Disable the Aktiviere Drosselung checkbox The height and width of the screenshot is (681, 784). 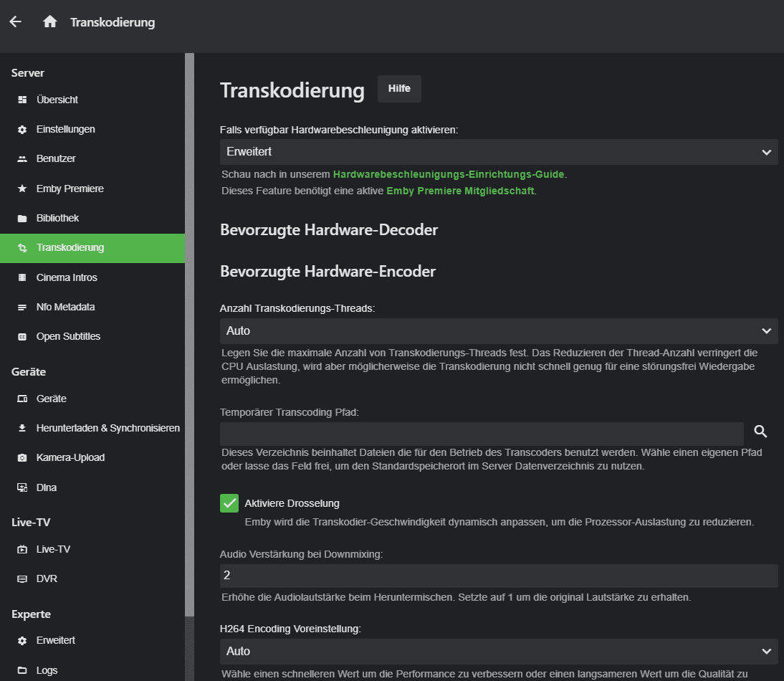(229, 503)
